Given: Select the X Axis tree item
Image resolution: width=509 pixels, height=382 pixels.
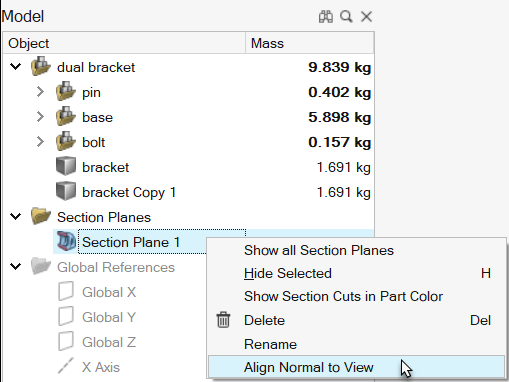Looking at the screenshot, I should point(101,367).
